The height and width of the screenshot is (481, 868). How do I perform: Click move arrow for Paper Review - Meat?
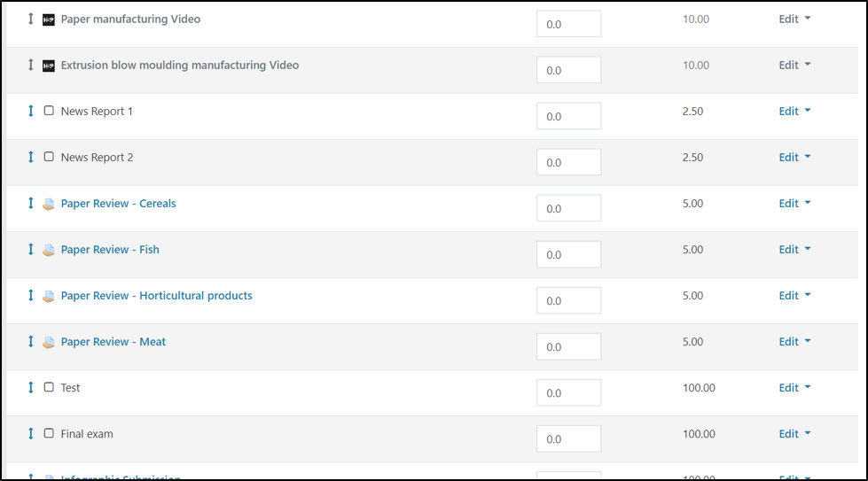31,341
